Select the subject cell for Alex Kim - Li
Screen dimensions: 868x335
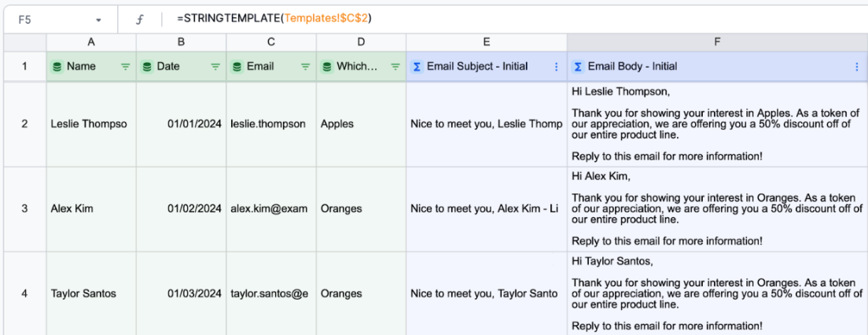click(487, 208)
